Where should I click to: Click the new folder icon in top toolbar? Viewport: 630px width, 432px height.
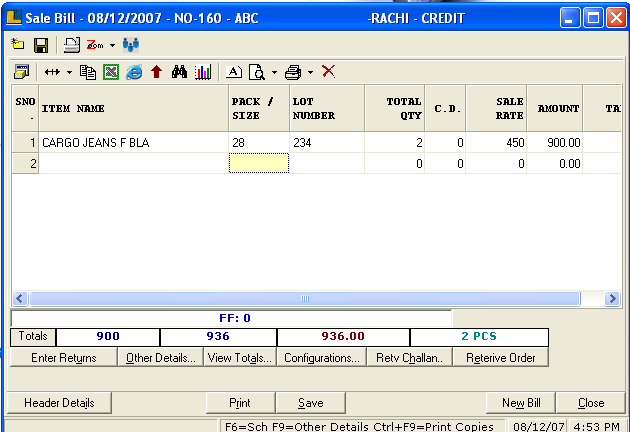coord(18,44)
